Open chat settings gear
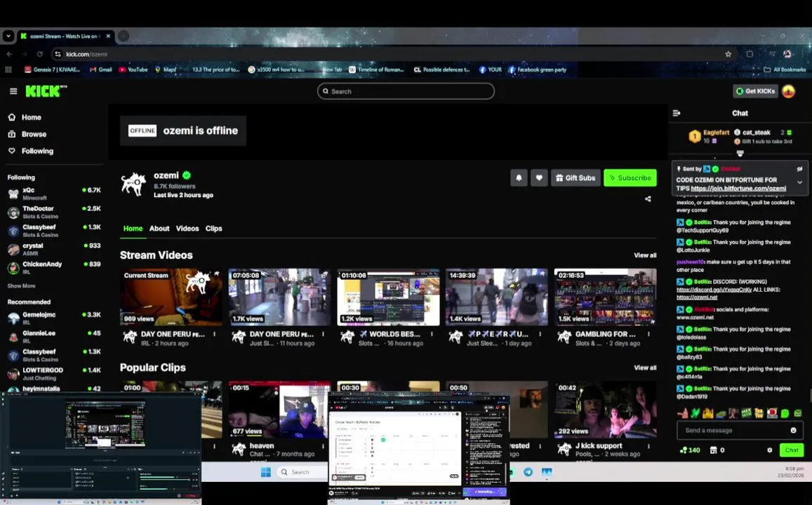The width and height of the screenshot is (812, 505). click(769, 450)
